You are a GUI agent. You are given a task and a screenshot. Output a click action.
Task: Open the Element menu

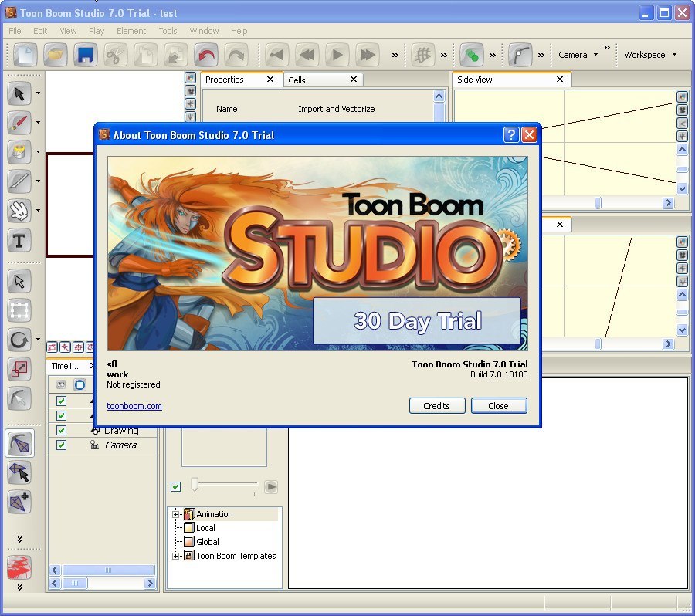pyautogui.click(x=131, y=31)
